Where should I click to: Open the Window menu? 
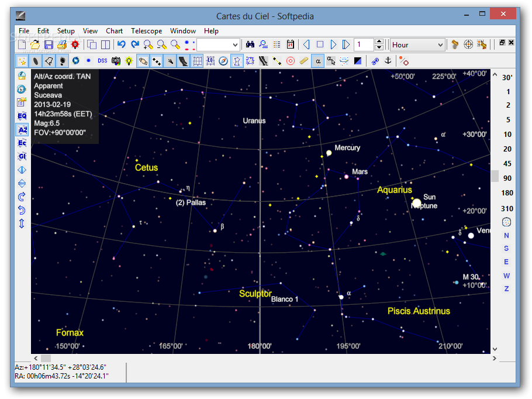point(183,31)
